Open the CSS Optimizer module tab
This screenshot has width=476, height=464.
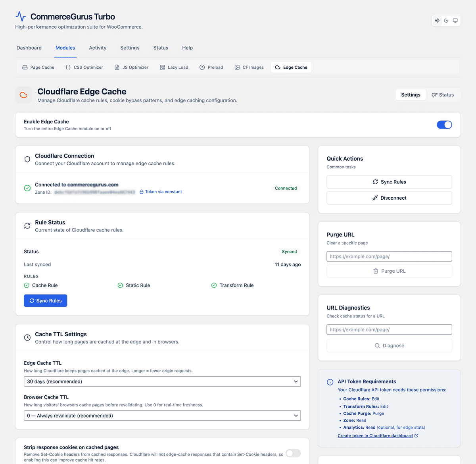84,67
